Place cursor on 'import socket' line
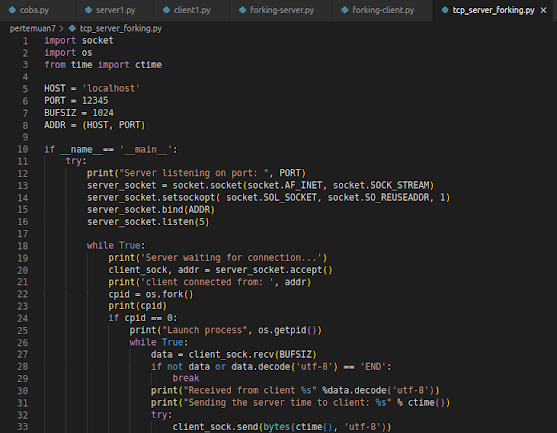The height and width of the screenshot is (433, 557). point(79,40)
